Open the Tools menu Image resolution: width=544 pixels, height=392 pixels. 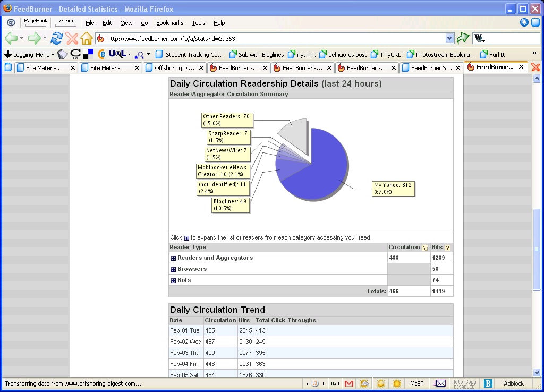199,23
